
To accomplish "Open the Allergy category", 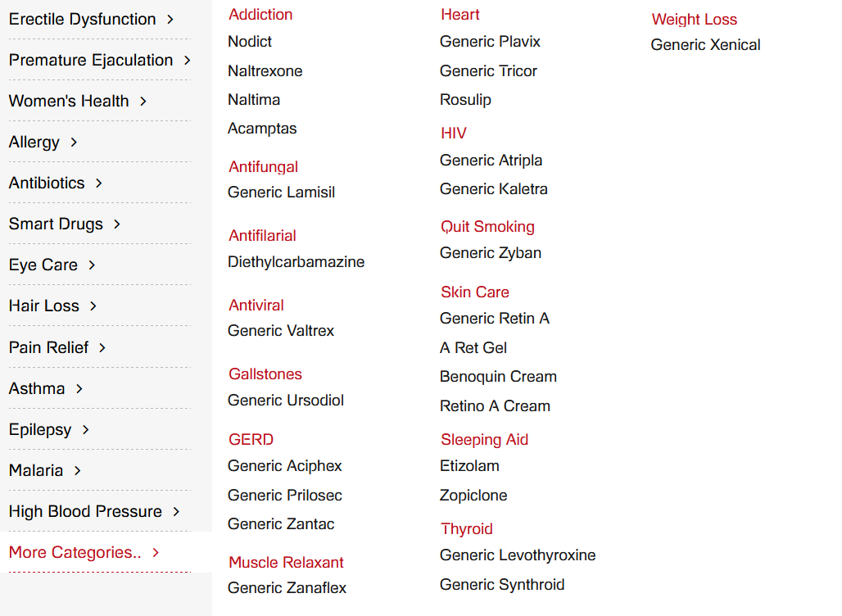I will (34, 142).
